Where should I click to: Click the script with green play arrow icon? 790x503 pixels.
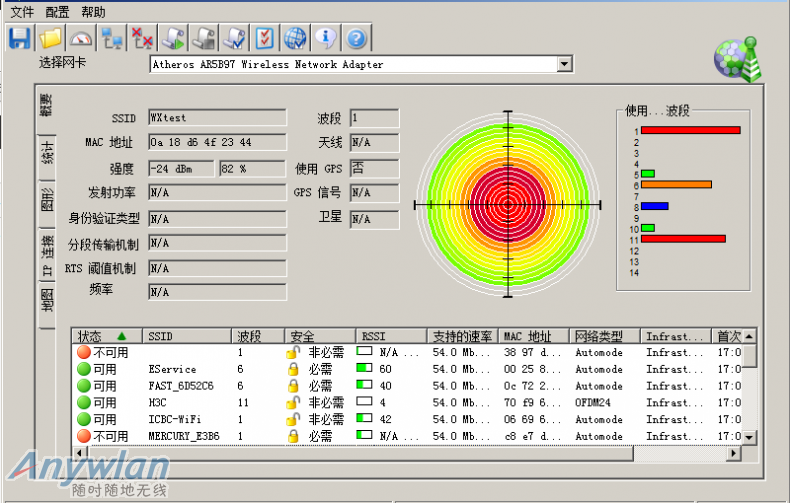pos(173,38)
